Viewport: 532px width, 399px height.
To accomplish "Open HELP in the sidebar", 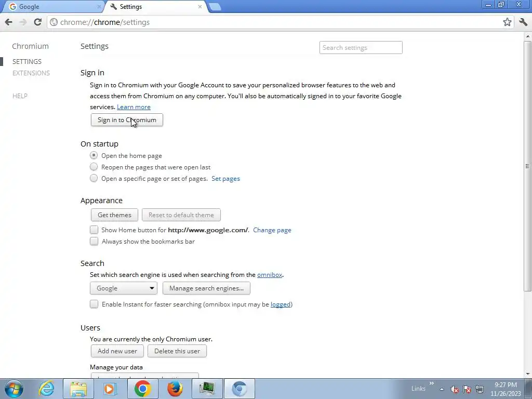I will (x=20, y=96).
